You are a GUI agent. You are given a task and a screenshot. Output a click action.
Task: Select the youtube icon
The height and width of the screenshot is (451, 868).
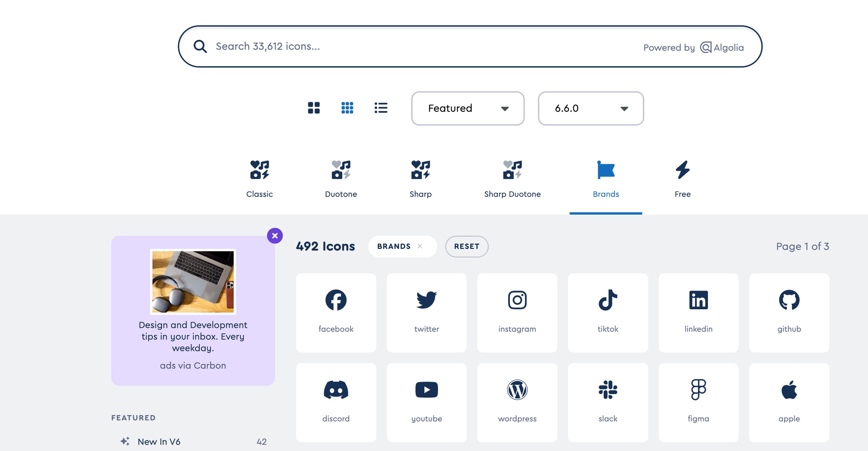[427, 402]
